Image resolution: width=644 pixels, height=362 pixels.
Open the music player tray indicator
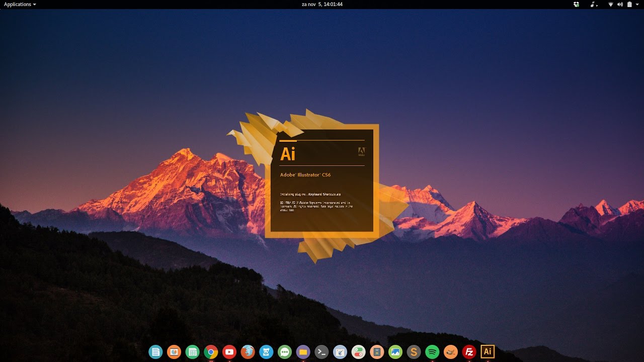594,4
